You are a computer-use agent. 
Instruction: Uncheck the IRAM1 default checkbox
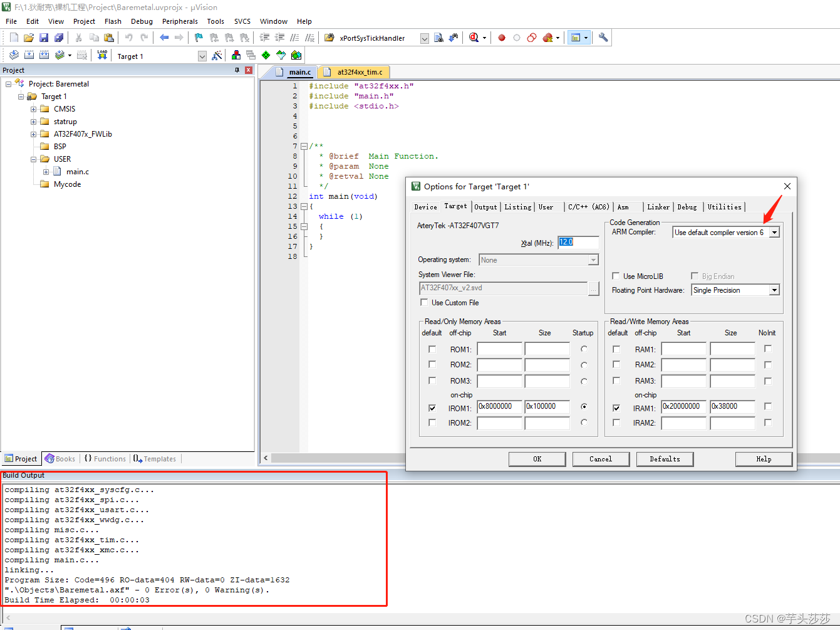click(616, 407)
